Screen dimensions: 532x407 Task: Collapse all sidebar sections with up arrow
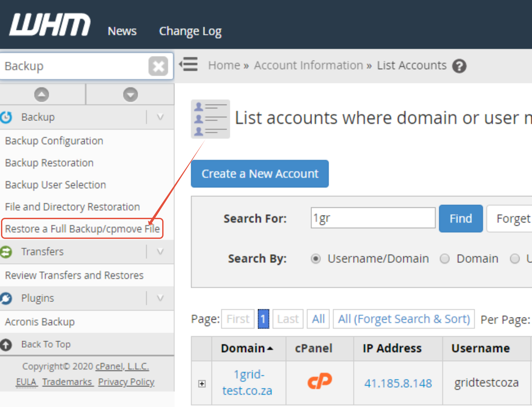[42, 95]
